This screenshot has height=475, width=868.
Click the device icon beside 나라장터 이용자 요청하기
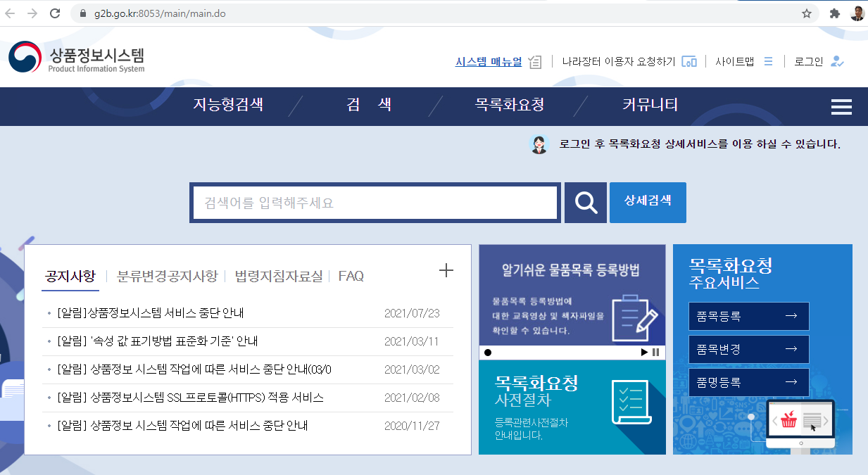coord(689,62)
